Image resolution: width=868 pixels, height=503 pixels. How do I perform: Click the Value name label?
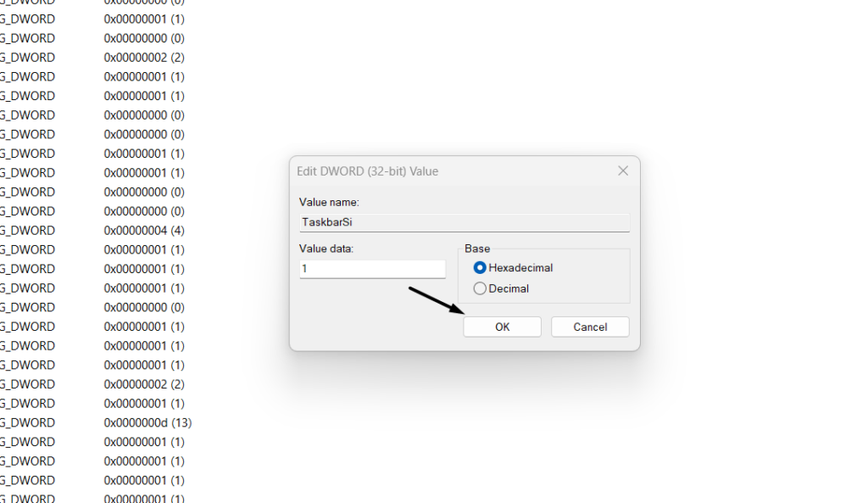pyautogui.click(x=329, y=202)
